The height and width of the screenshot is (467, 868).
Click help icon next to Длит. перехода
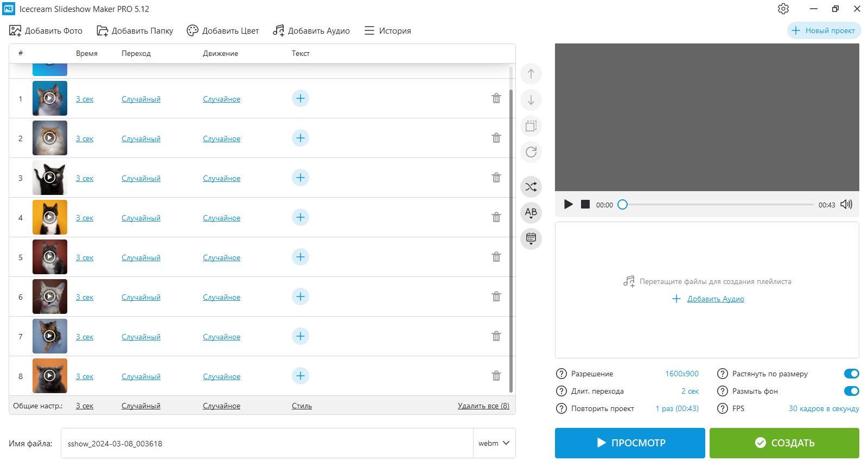561,391
